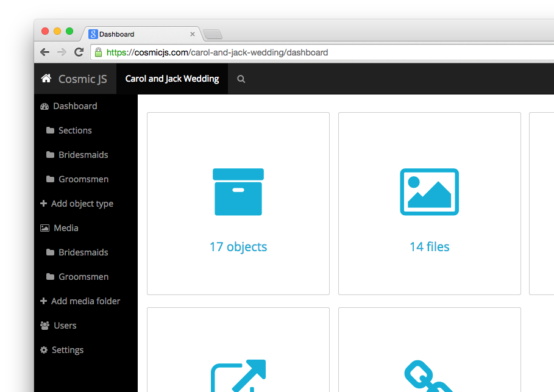Screen dimensions: 554x392
Task: Reload the page with the refresh icon
Action: 79,52
